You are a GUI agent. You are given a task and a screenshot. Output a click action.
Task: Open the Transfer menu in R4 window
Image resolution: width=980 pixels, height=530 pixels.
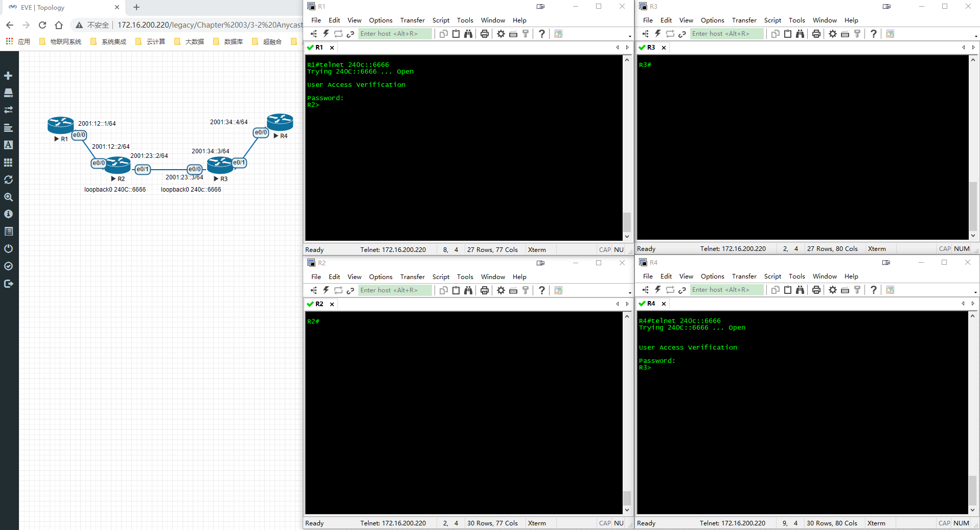click(x=744, y=276)
